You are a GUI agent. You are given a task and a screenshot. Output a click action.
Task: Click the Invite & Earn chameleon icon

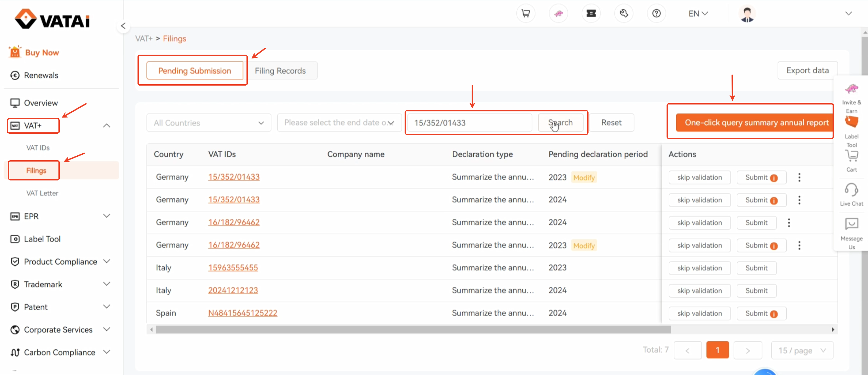pos(851,89)
